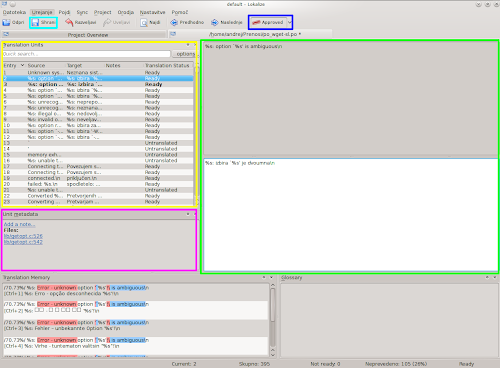
Task: Click into the translation target text editor
Action: click(351, 215)
